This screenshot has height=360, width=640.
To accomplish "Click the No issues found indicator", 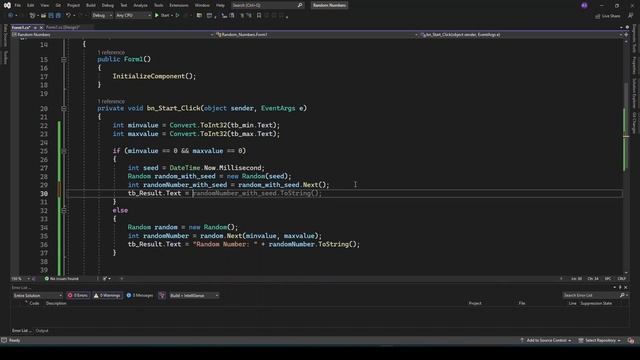I will 61,279.
